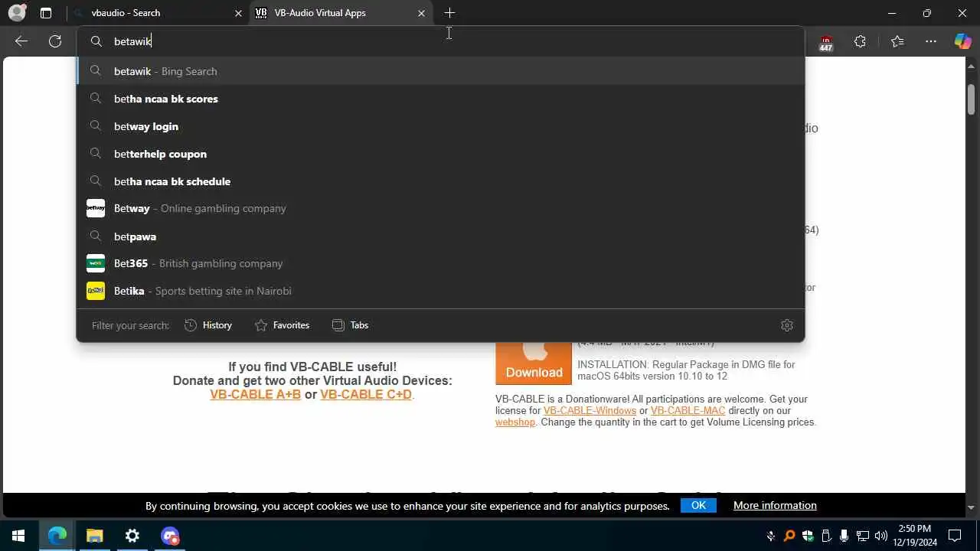Open the VB-CABLE C+D link
Viewport: 980px width, 551px height.
pyautogui.click(x=366, y=394)
